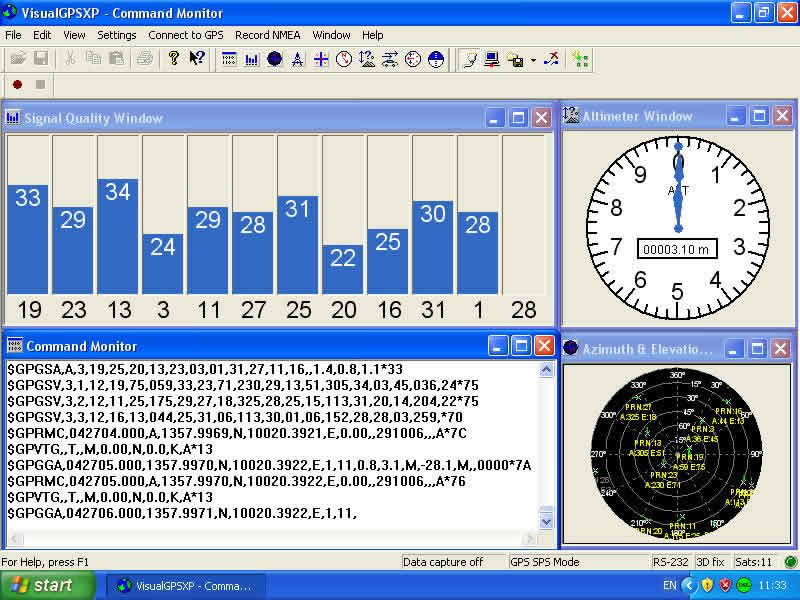This screenshot has width=800, height=600.
Task: Click the green satellite cluster toolbar icon
Action: [580, 59]
